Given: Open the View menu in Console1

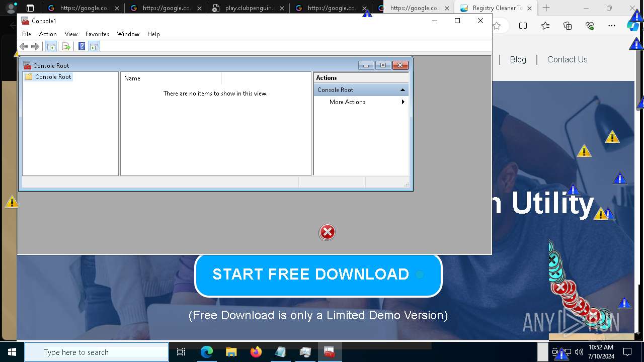Looking at the screenshot, I should 71,34.
